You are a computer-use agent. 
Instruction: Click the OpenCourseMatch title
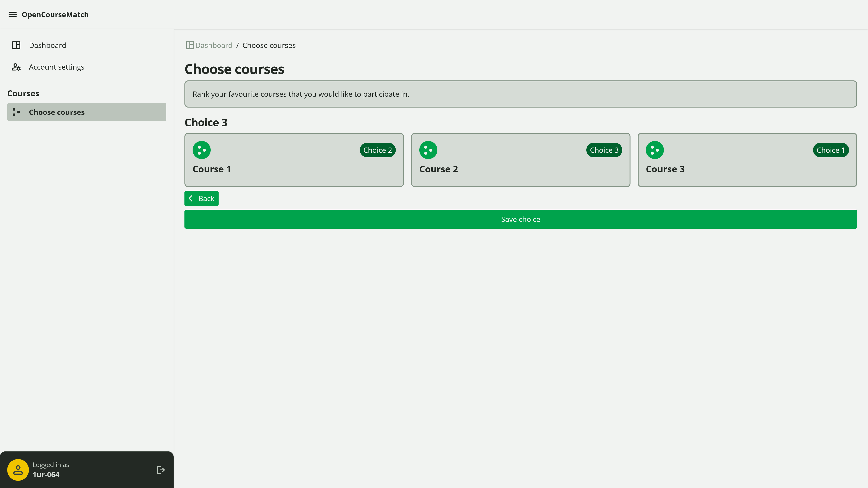(55, 14)
